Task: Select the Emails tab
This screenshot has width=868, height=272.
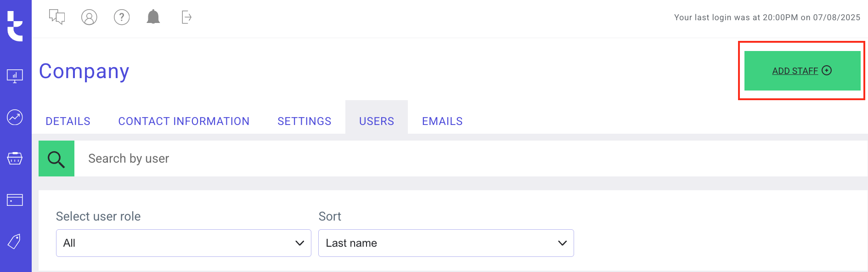Action: point(442,121)
